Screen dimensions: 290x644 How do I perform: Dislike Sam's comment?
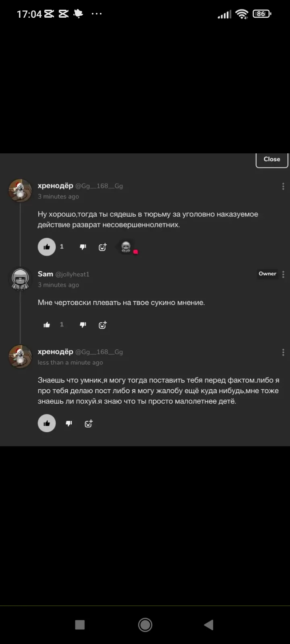(x=83, y=325)
